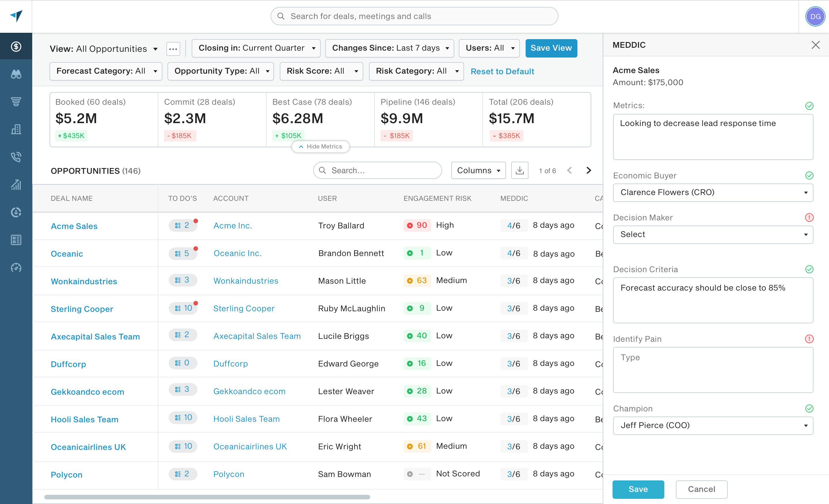Screen dimensions: 829x504
Task: Open the funnel icon in sidebar
Action: (16, 102)
